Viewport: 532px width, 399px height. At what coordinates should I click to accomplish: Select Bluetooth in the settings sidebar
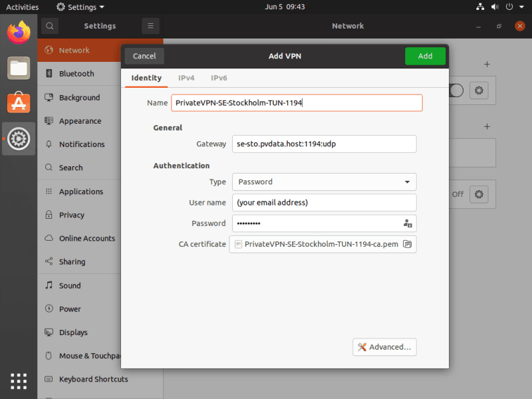tap(76, 74)
